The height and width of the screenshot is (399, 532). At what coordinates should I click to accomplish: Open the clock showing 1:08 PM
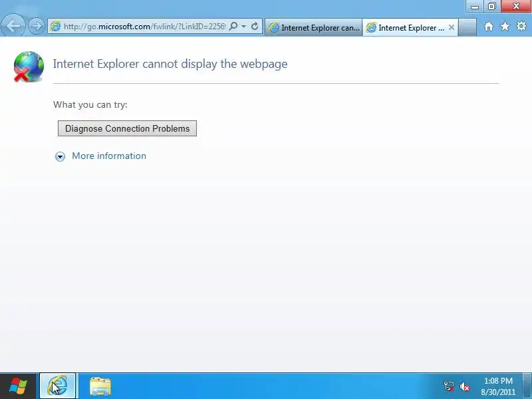497,386
